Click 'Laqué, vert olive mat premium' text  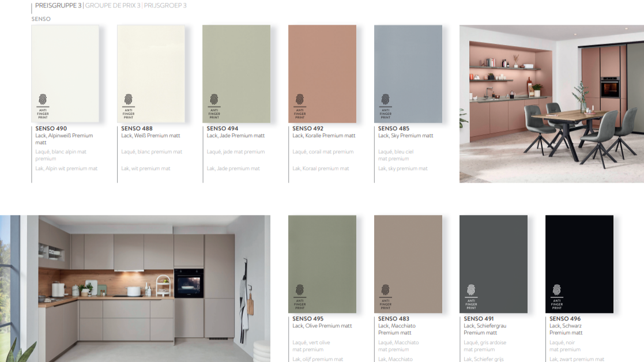[x=311, y=346]
